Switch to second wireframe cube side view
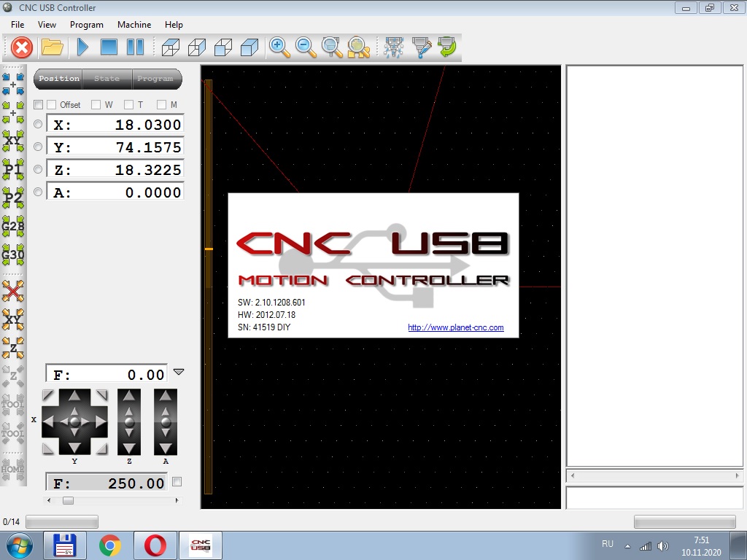 pos(197,47)
